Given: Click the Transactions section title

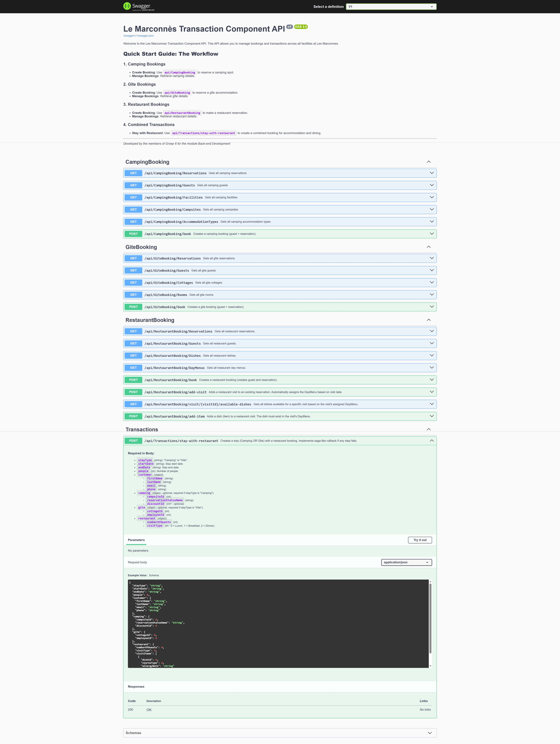Looking at the screenshot, I should pos(141,430).
